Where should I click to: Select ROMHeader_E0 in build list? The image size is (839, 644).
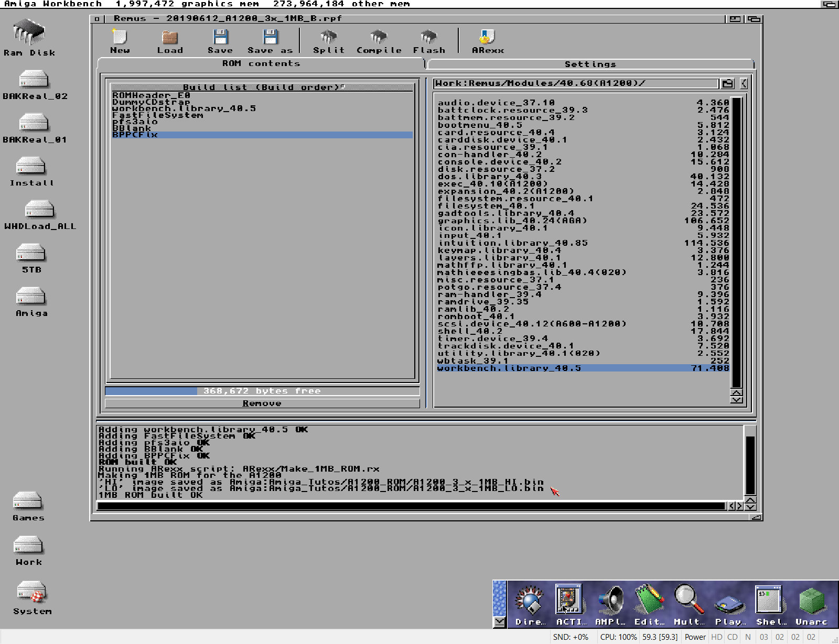(262, 95)
